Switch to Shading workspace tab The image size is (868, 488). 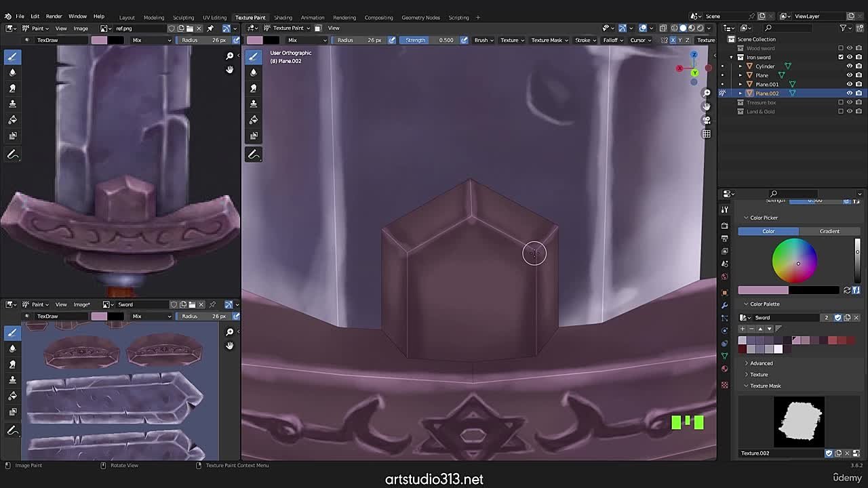tap(283, 17)
